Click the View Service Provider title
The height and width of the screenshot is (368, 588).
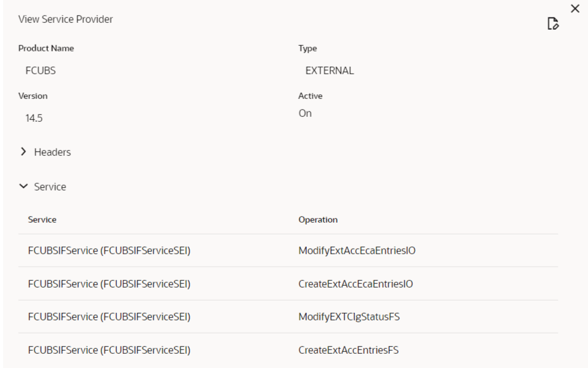(66, 19)
